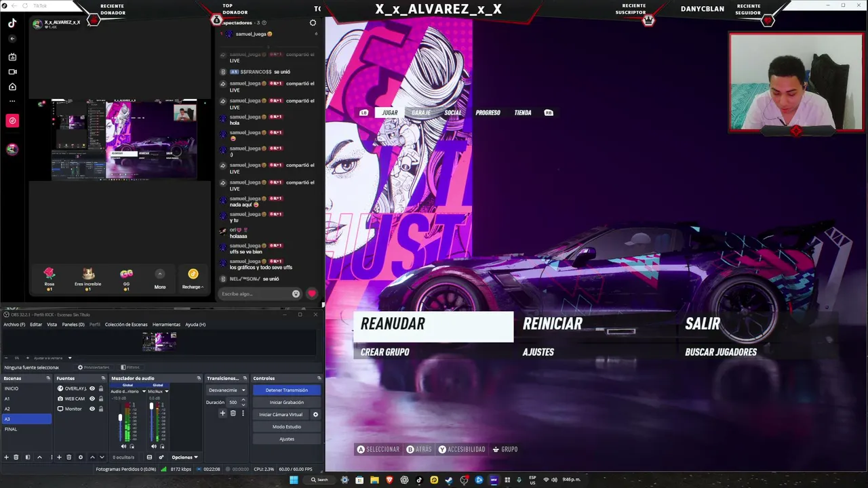
Task: Send a heart like in TikTok chat
Action: 312,294
